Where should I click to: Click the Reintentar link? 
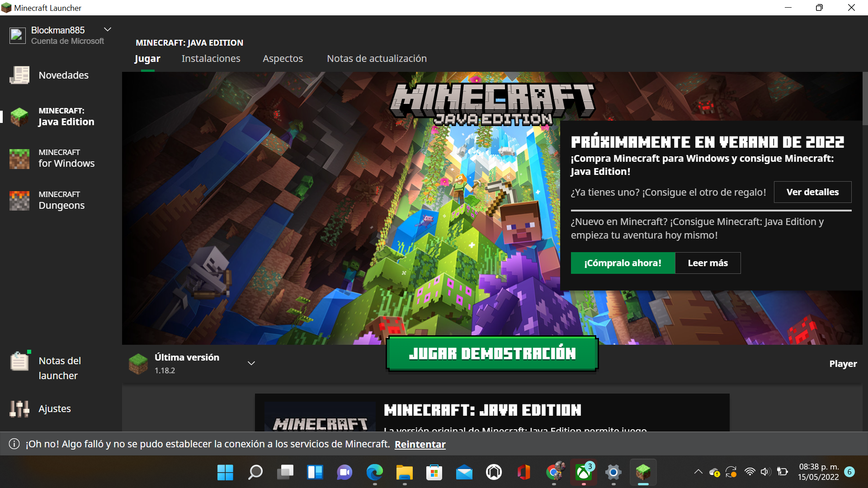click(420, 444)
